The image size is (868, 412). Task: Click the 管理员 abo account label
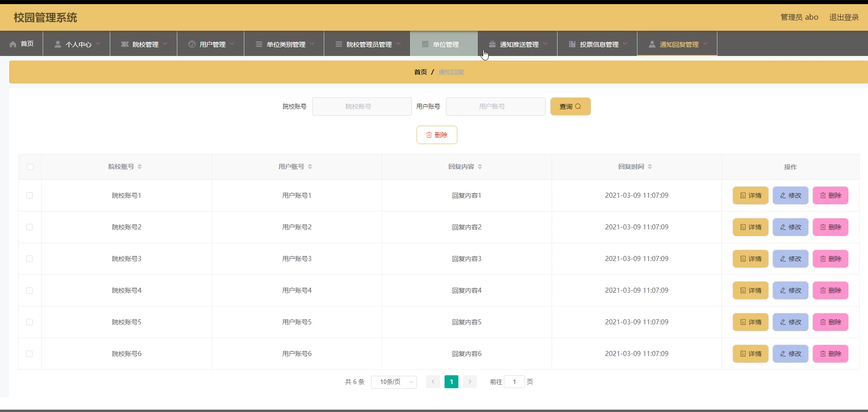coord(799,17)
